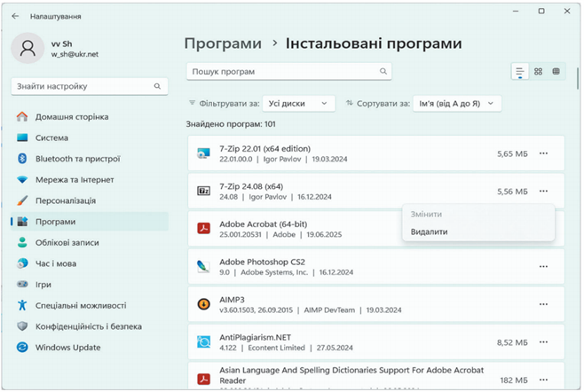Screen dimensions: 584x392
Task: Click the Знайдено програм: 101 text
Action: (231, 124)
